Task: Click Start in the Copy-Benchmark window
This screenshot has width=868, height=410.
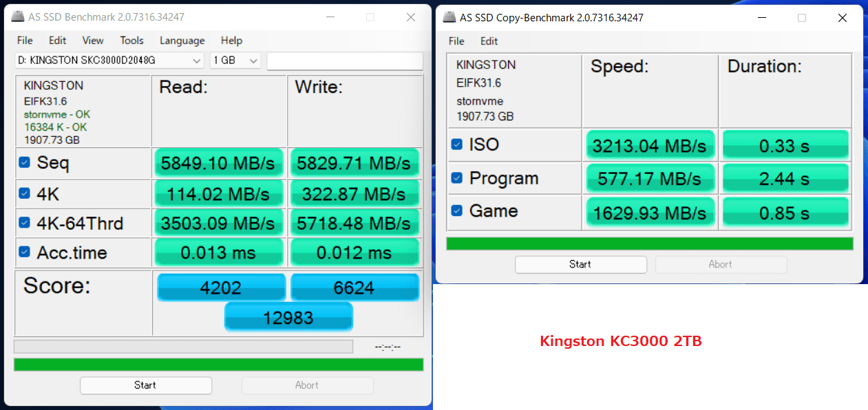Action: (x=580, y=264)
